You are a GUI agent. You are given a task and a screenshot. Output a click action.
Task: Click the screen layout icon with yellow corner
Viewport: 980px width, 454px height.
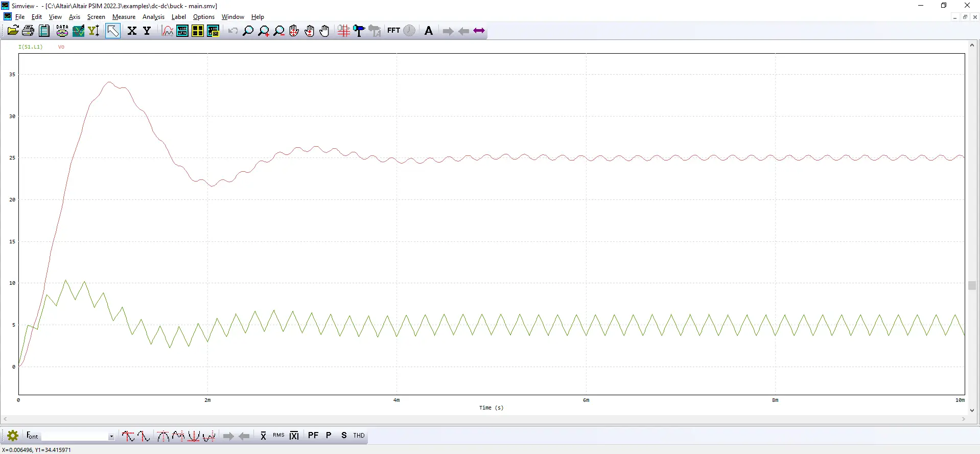click(213, 31)
